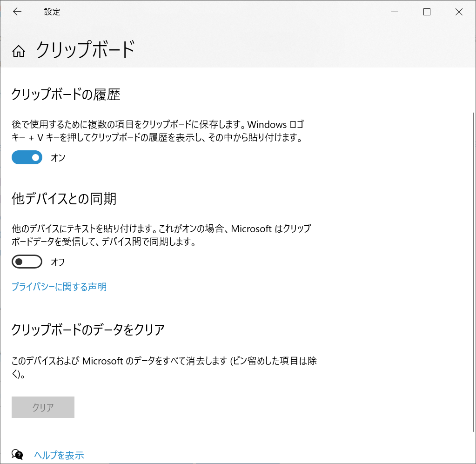Minimize the Settings window

point(395,12)
